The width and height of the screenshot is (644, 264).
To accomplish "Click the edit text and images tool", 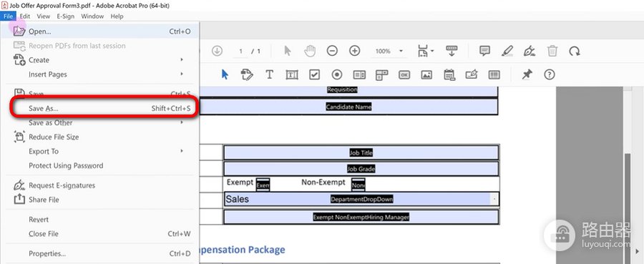I will coord(247,74).
